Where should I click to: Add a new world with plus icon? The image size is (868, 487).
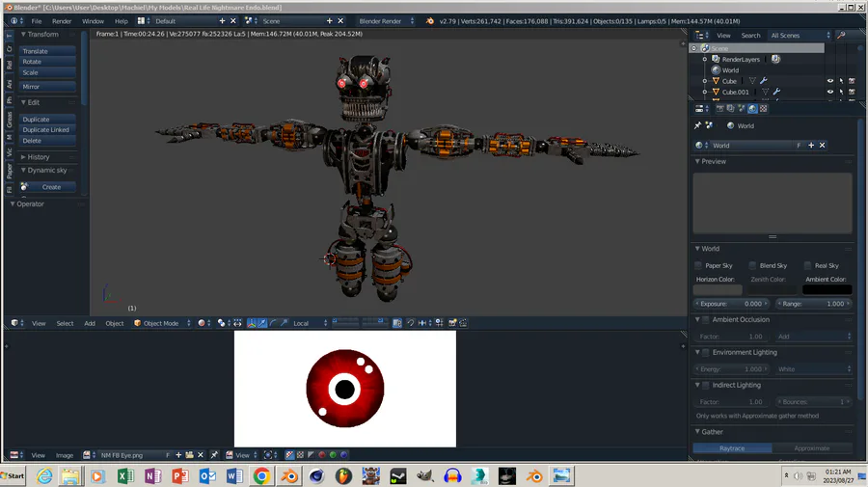(811, 145)
